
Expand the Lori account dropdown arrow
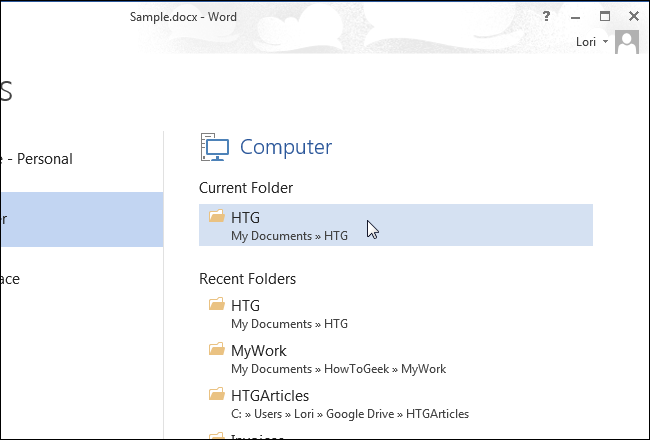click(x=606, y=43)
